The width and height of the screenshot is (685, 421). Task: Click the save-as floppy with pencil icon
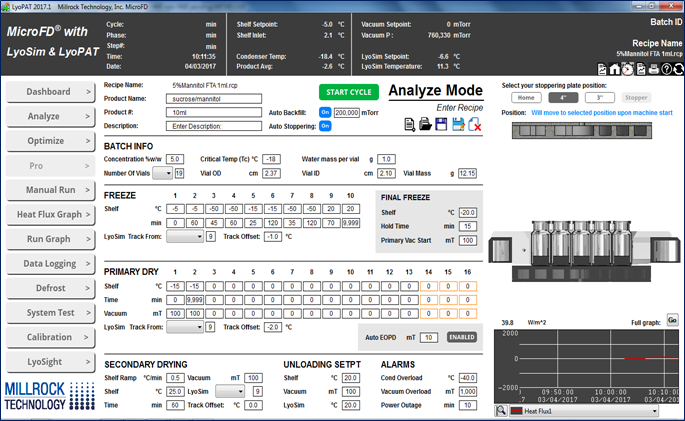(458, 124)
